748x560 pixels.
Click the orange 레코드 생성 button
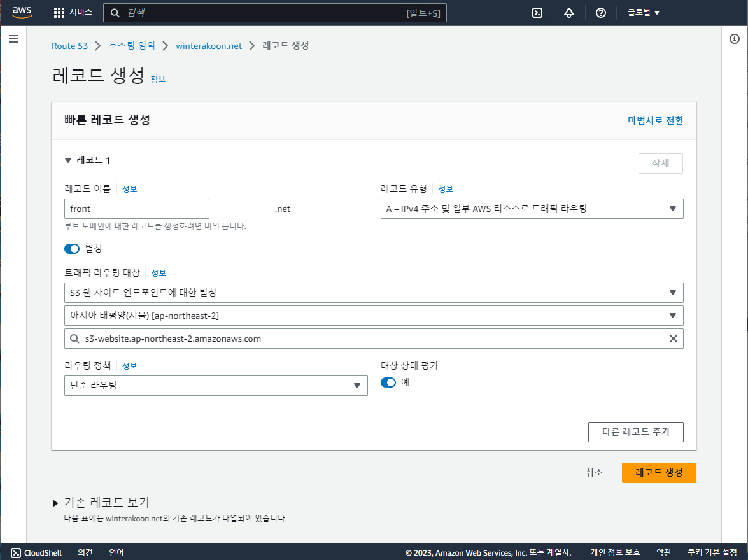pos(659,473)
